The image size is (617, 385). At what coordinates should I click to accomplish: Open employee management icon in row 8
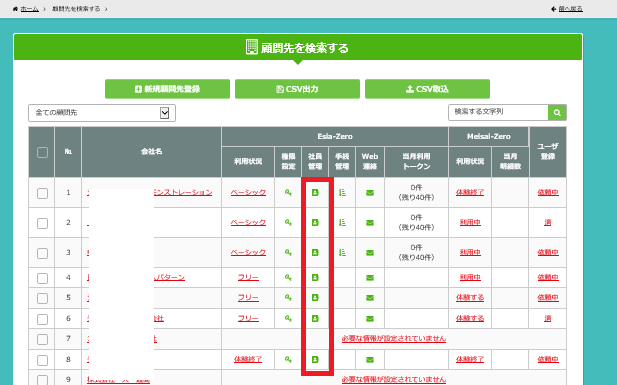tap(315, 359)
